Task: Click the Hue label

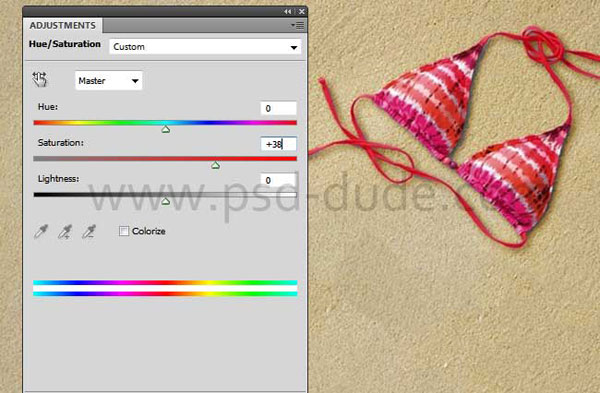Action: pos(48,107)
